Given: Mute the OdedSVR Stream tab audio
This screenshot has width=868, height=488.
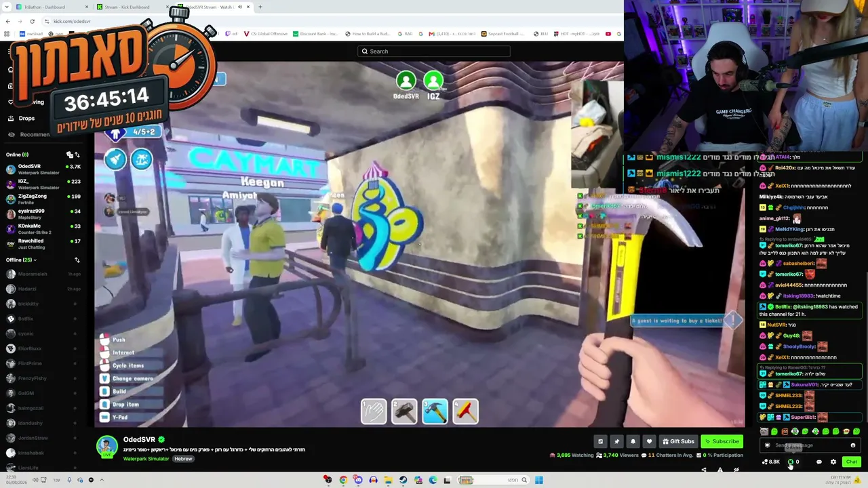Looking at the screenshot, I should (x=239, y=7).
